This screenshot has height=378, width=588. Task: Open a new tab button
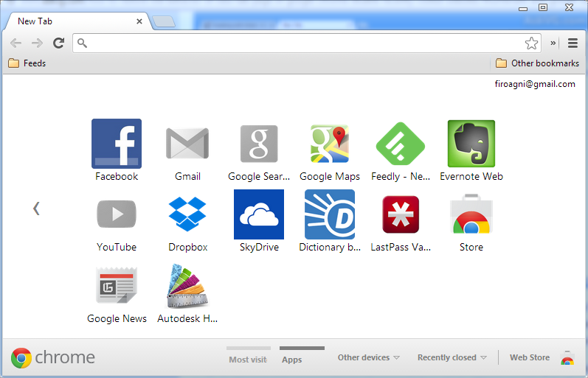[x=164, y=21]
